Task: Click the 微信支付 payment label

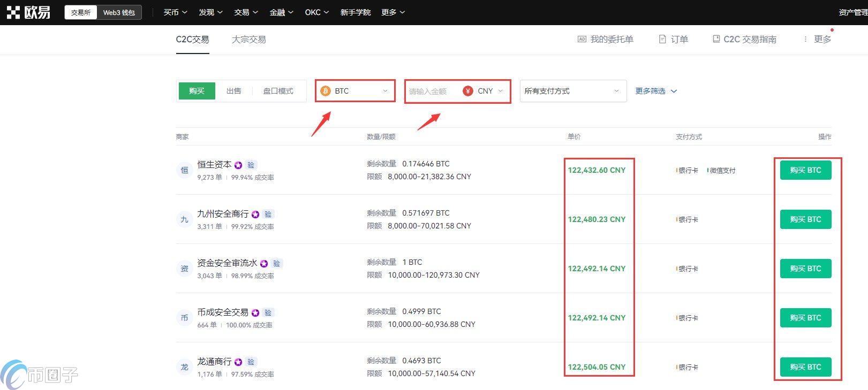Action: pyautogui.click(x=721, y=171)
